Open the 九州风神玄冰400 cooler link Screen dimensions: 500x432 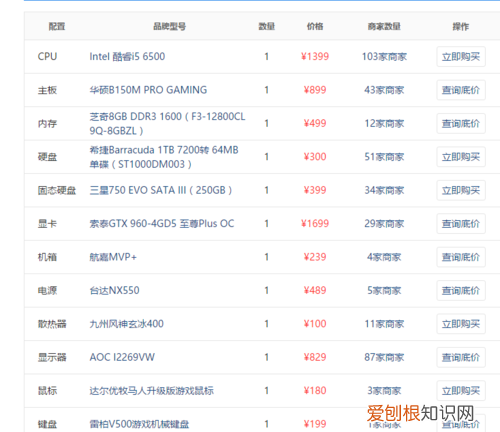tap(127, 324)
